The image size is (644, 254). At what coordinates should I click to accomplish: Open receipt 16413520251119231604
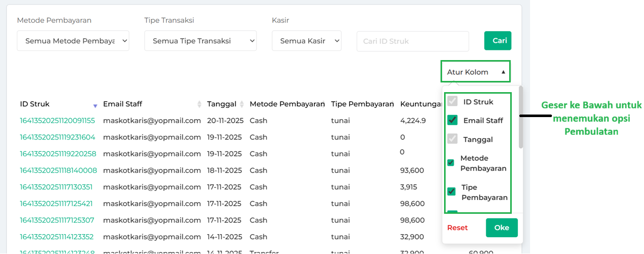coord(57,137)
